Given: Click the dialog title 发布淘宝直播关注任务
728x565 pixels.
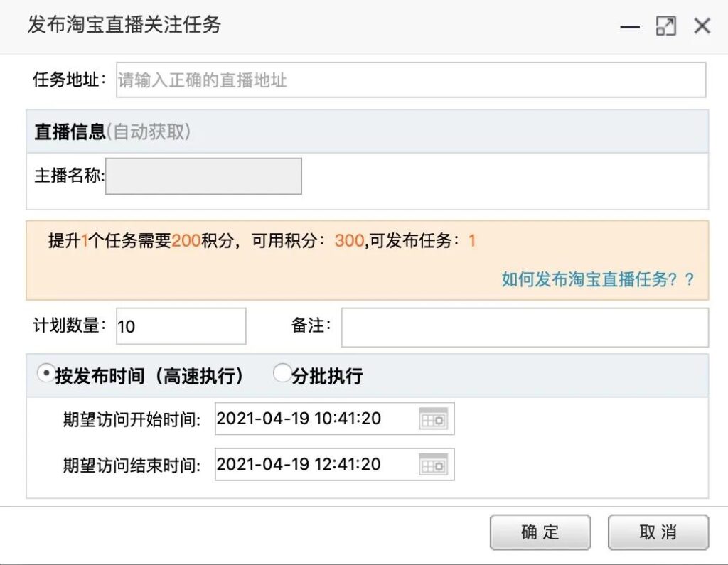Looking at the screenshot, I should pos(124,25).
